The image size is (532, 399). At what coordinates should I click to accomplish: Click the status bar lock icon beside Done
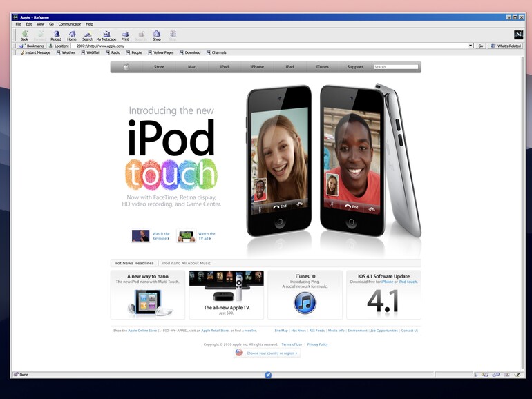tap(16, 375)
